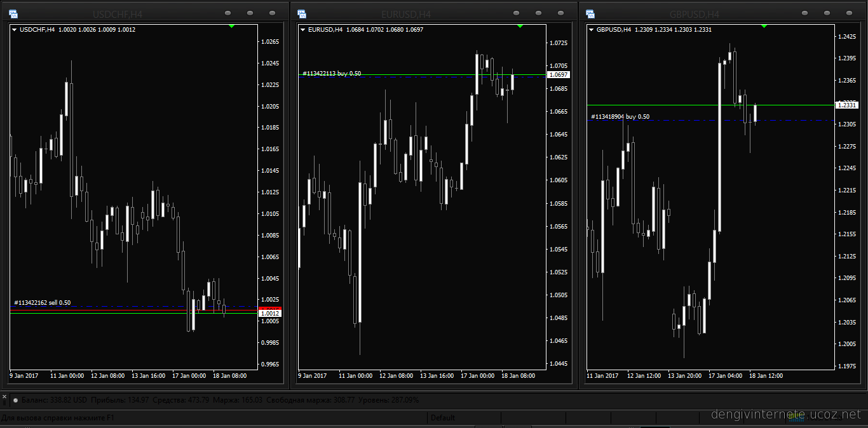Maximize USDCHF window using middle round button
Viewport: 868px width, 428px height.
pos(250,13)
